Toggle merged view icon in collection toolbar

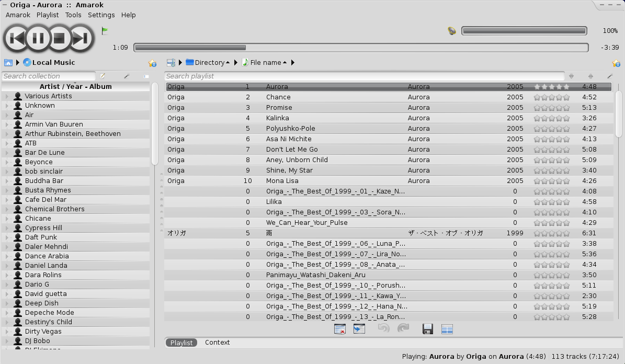pos(146,76)
